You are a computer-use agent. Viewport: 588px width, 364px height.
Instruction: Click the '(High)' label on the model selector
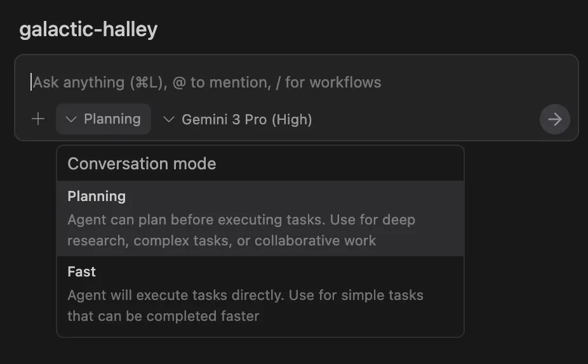tap(292, 119)
